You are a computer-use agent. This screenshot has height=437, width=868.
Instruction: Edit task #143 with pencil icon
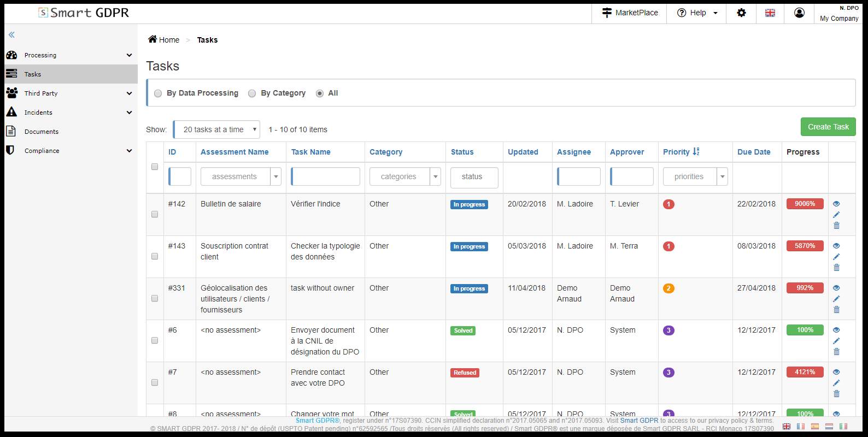[x=836, y=257]
